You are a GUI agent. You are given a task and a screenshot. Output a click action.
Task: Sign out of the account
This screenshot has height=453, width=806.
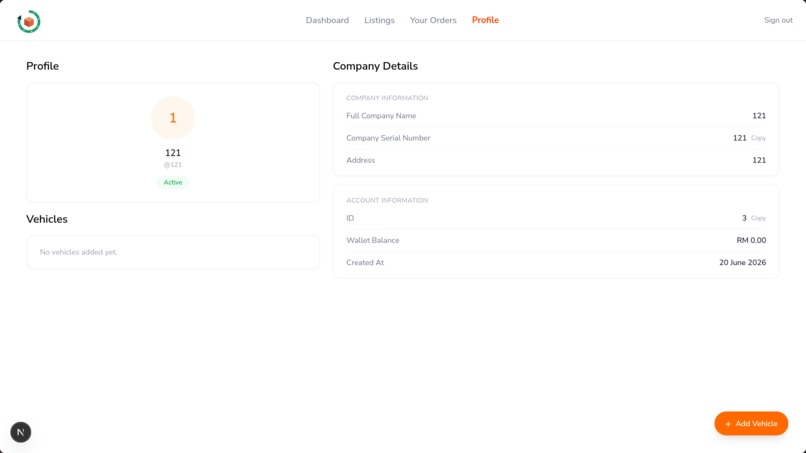pos(778,20)
